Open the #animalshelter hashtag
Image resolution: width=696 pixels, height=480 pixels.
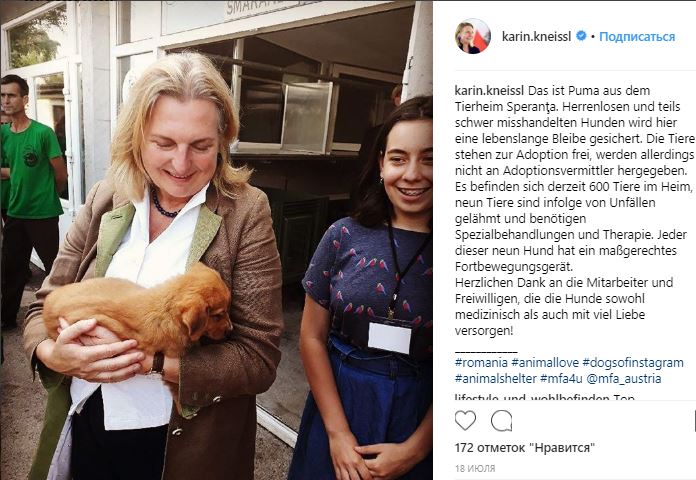(496, 379)
